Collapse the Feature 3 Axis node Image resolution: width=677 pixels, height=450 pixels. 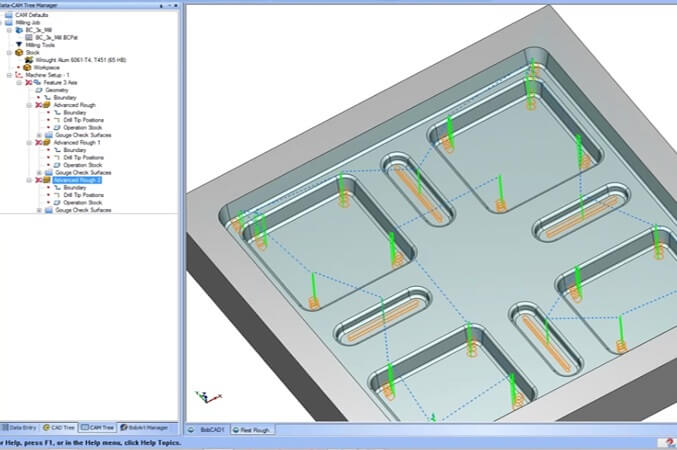[x=20, y=83]
